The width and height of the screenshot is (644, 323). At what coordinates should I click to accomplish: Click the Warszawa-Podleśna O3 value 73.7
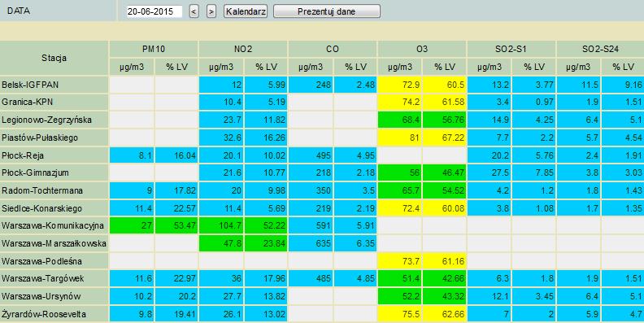point(400,261)
